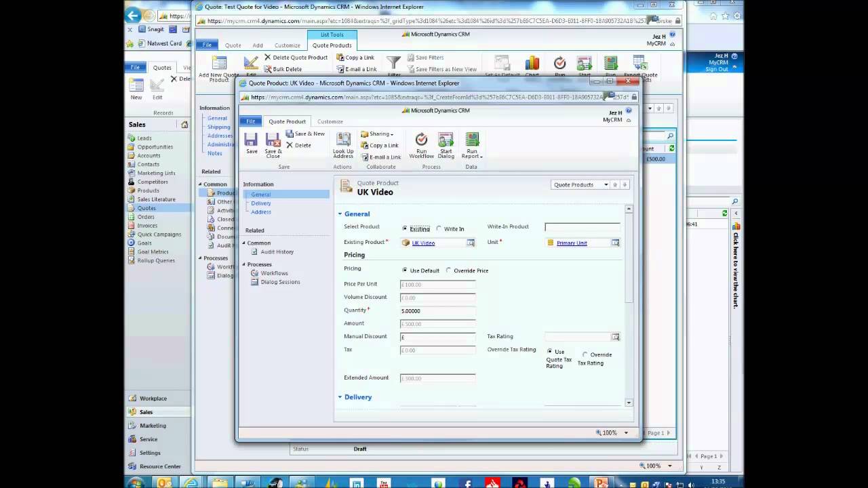Image resolution: width=868 pixels, height=488 pixels.
Task: Click Copy a Link in Collaborate group
Action: pyautogui.click(x=380, y=145)
